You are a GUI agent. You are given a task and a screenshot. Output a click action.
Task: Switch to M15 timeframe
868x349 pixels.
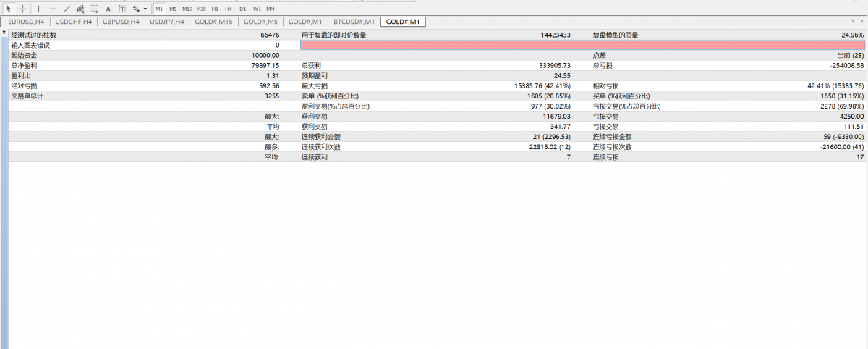point(187,9)
